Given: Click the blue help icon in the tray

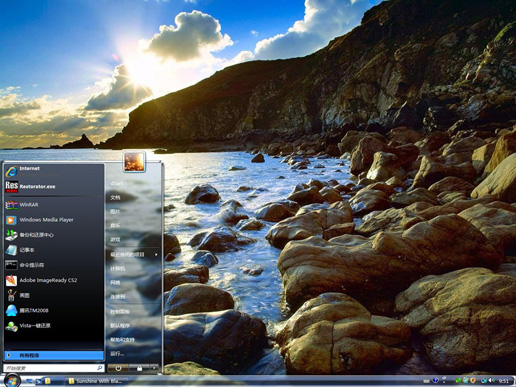Looking at the screenshot, I should pos(435,380).
